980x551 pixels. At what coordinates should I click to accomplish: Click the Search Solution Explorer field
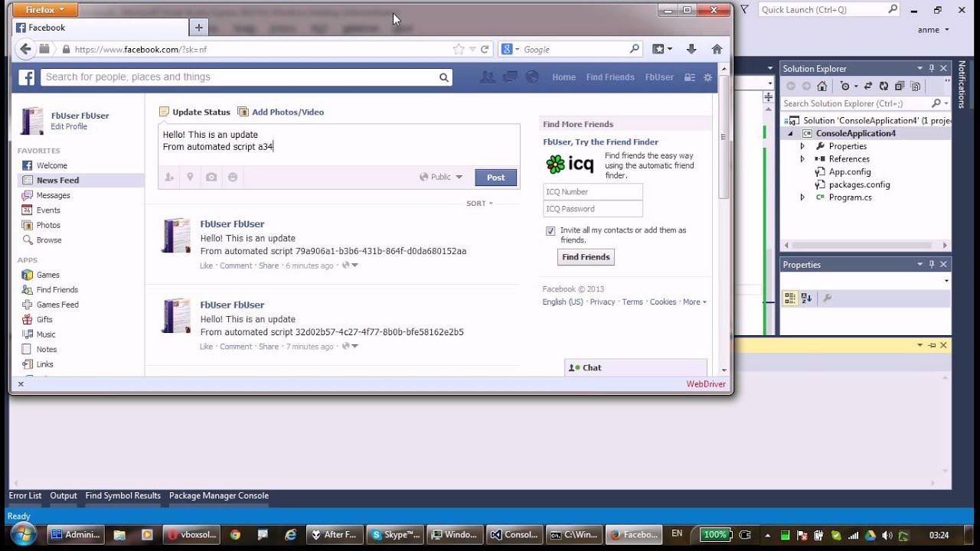point(854,103)
